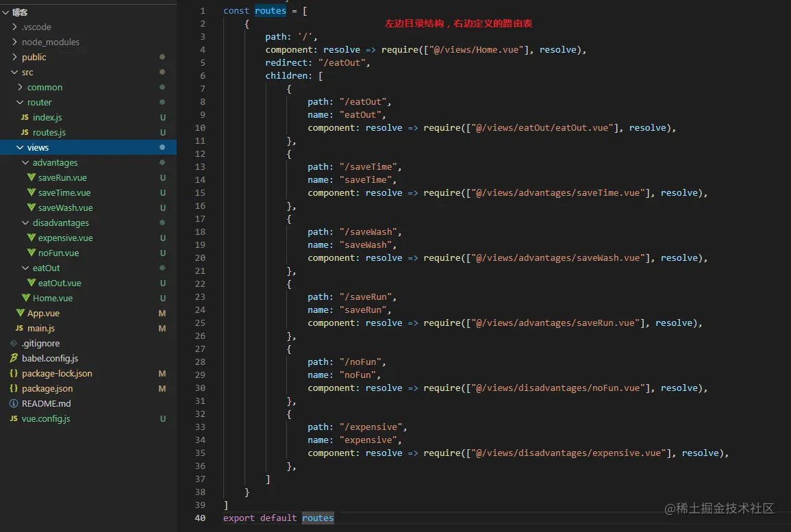Open index.js in the router folder

(47, 117)
